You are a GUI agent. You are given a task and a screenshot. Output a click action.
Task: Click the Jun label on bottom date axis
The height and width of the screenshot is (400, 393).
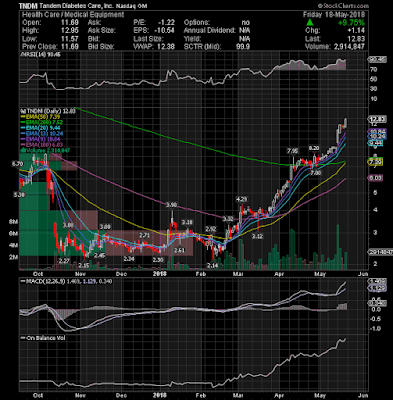coord(363,395)
